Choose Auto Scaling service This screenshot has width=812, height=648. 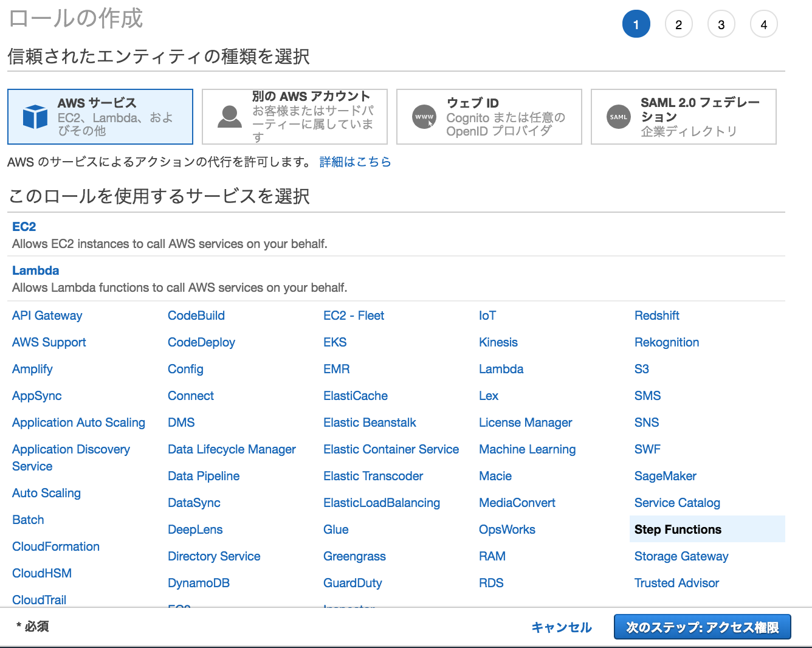click(46, 493)
